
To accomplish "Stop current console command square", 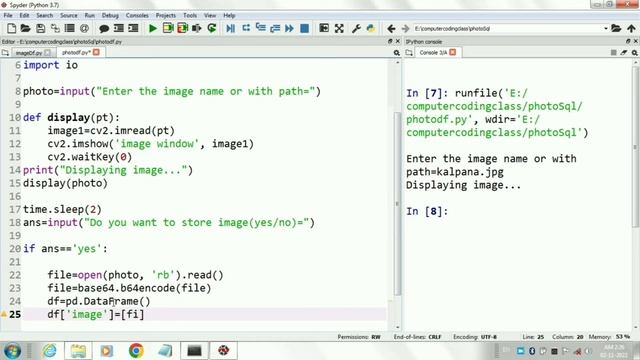I will point(613,53).
